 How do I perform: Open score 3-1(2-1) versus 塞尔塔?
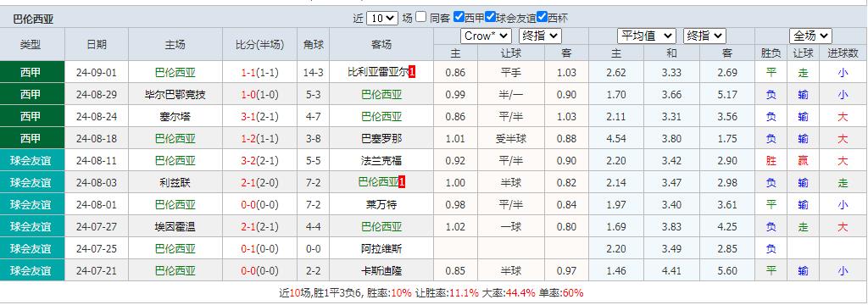(x=260, y=117)
